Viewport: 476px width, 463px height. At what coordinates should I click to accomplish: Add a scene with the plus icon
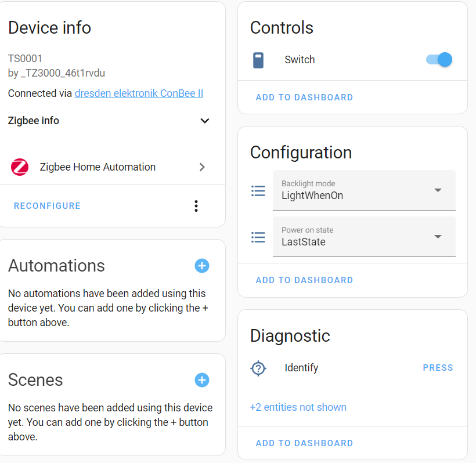201,380
